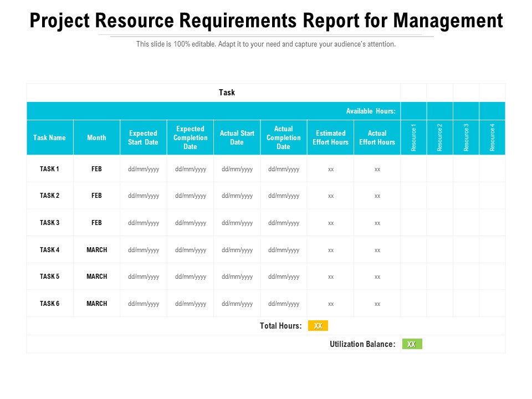Click TASK 4 Actual Completion Date dd/mm/yyyy cell

click(x=284, y=250)
